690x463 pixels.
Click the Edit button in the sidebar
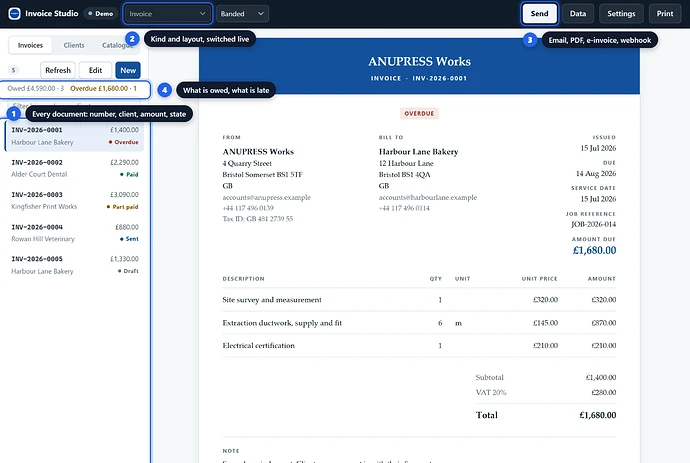(x=95, y=70)
